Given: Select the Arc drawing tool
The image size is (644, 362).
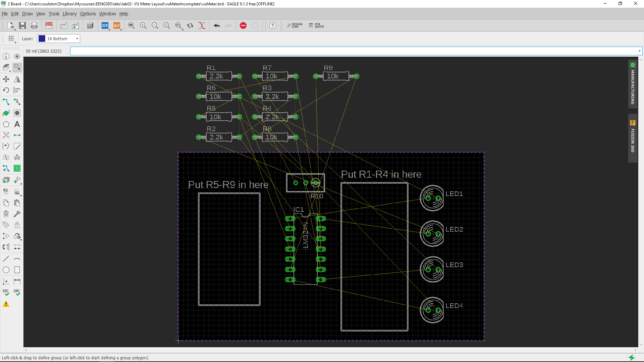Looking at the screenshot, I should [17, 259].
